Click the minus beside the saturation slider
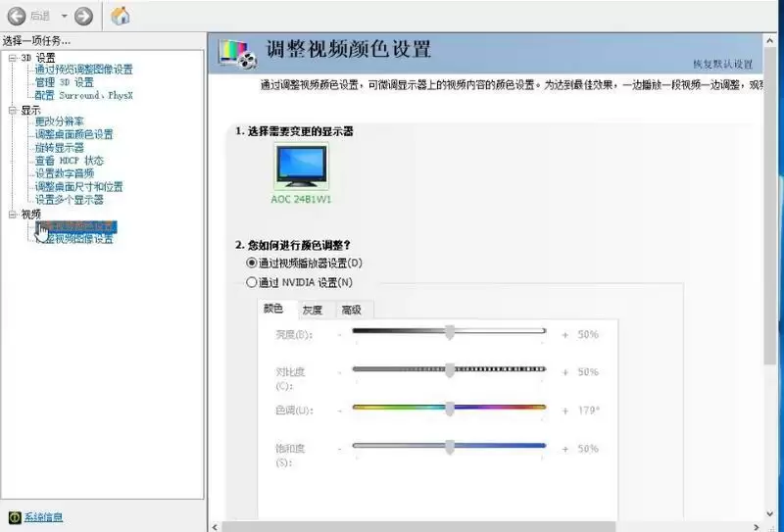The width and height of the screenshot is (784, 532). coord(339,449)
